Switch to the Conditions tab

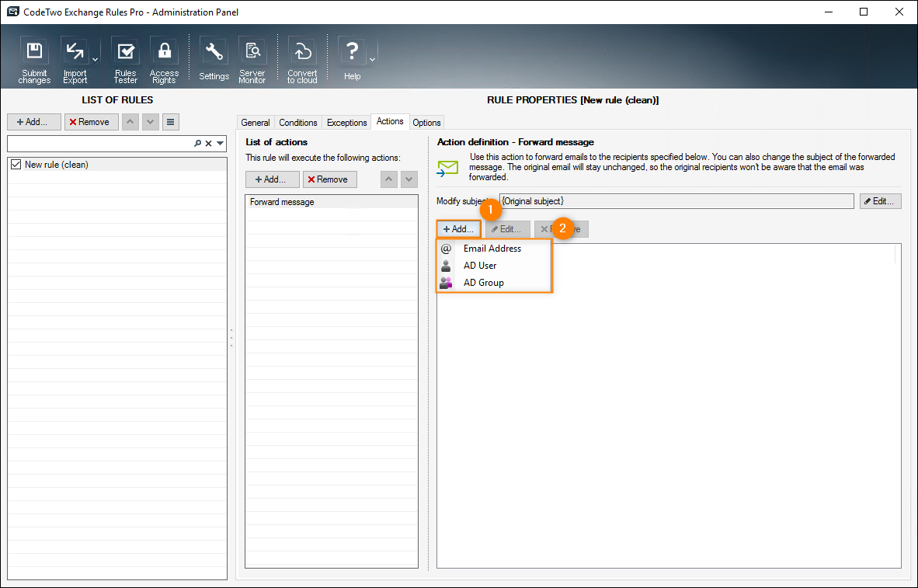298,123
